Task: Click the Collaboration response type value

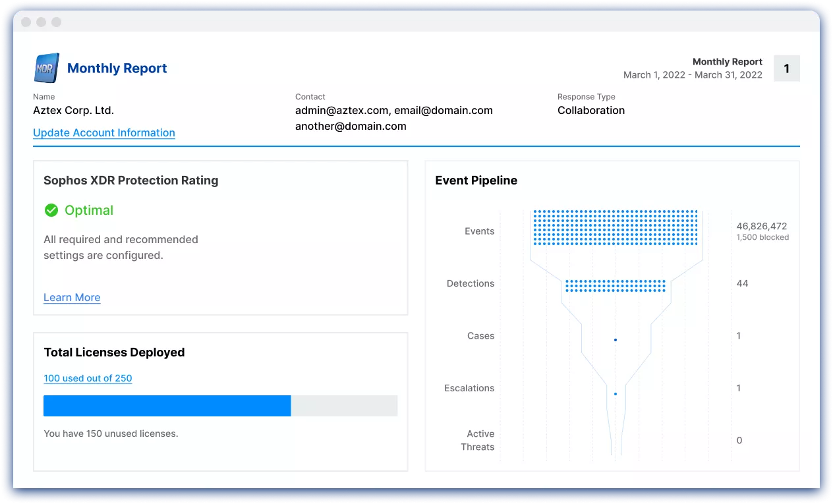Action: 591,110
